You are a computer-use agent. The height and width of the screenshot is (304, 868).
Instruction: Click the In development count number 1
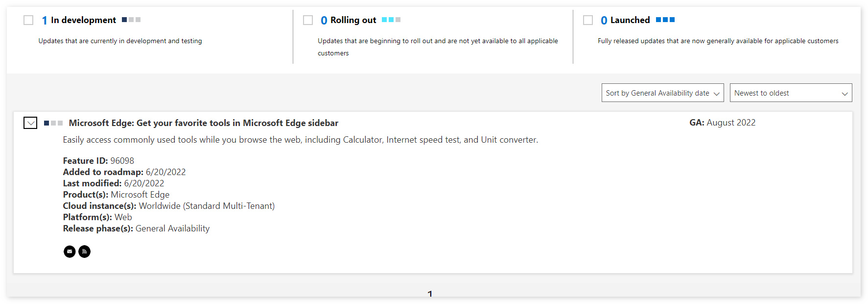click(45, 21)
